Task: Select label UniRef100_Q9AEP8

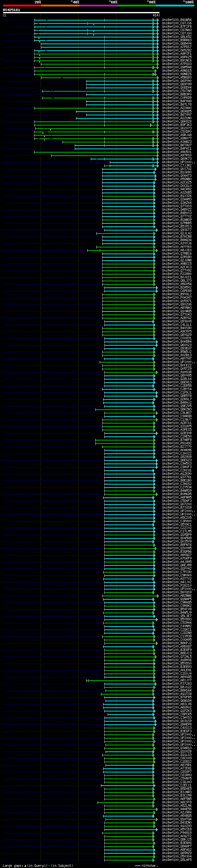Action: (177, 724)
